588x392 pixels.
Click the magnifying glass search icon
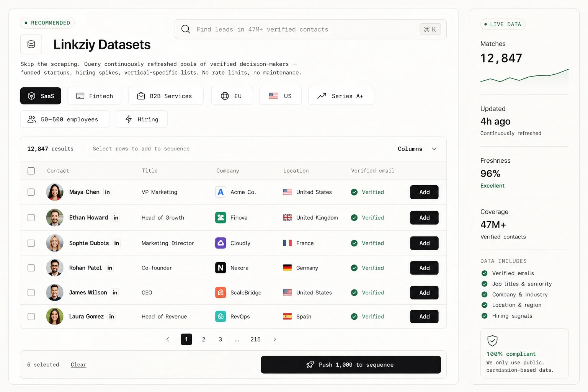pos(186,29)
